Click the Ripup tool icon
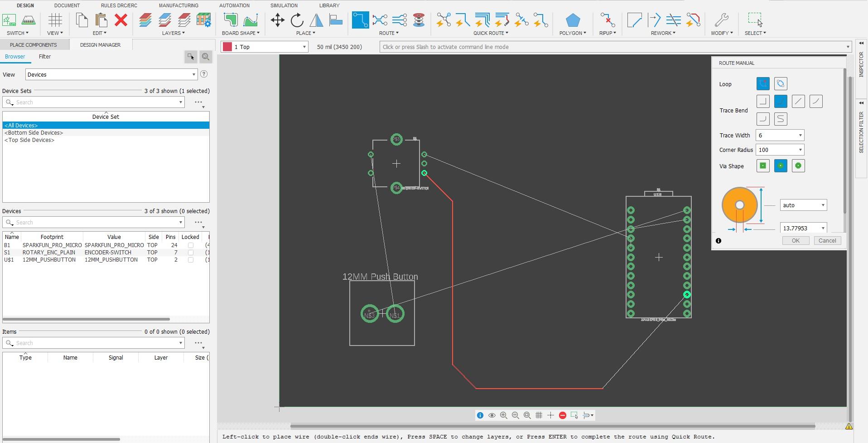The image size is (868, 443). point(607,20)
